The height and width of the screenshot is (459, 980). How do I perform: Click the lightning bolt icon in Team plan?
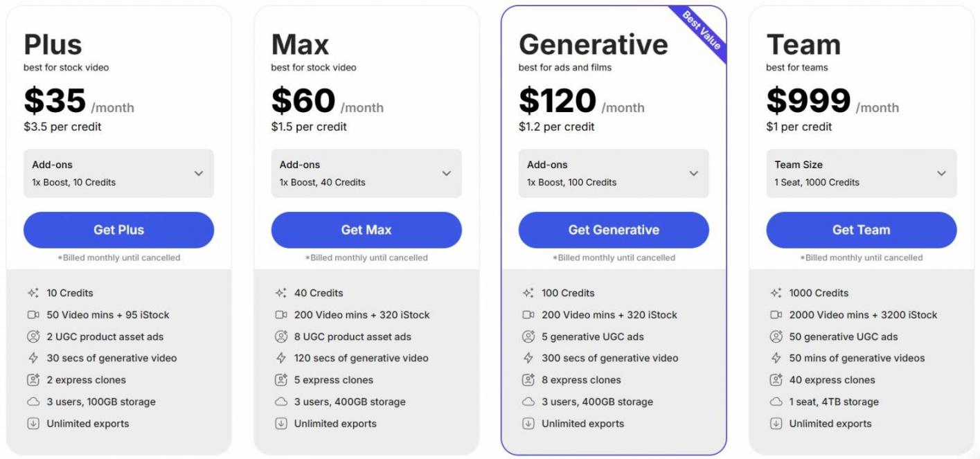(776, 358)
